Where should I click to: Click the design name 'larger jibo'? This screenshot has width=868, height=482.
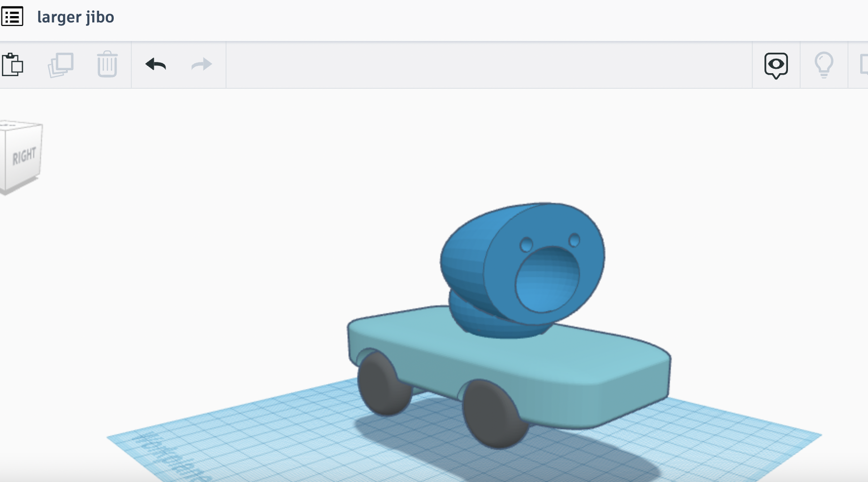coord(76,17)
